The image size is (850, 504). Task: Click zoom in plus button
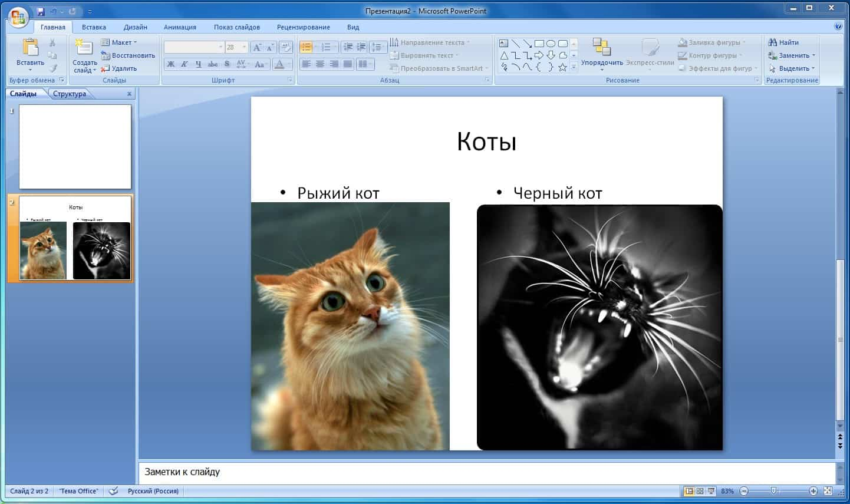[x=813, y=491]
